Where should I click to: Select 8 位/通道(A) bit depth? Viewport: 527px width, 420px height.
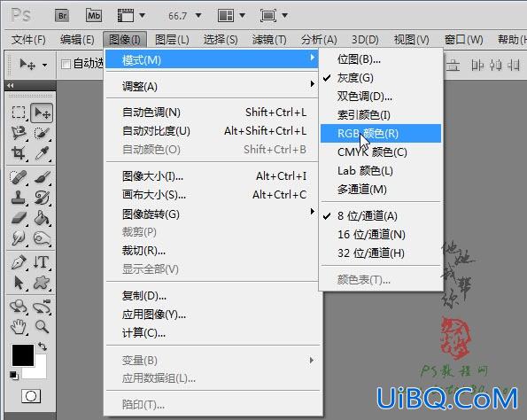click(x=381, y=216)
